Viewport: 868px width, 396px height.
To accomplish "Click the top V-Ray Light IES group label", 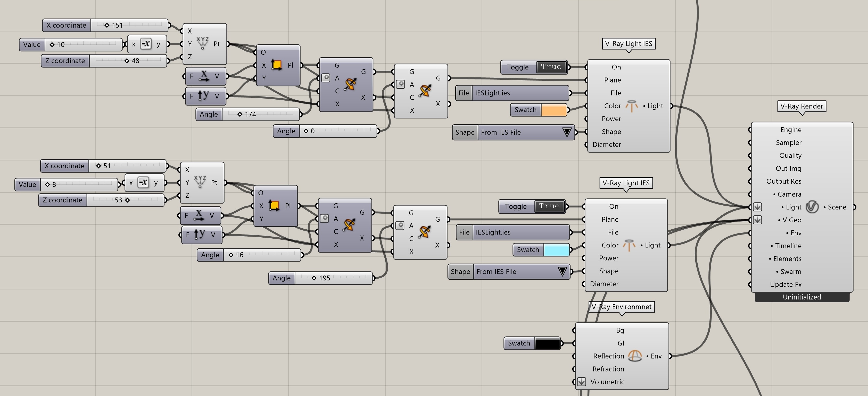I will coord(629,44).
